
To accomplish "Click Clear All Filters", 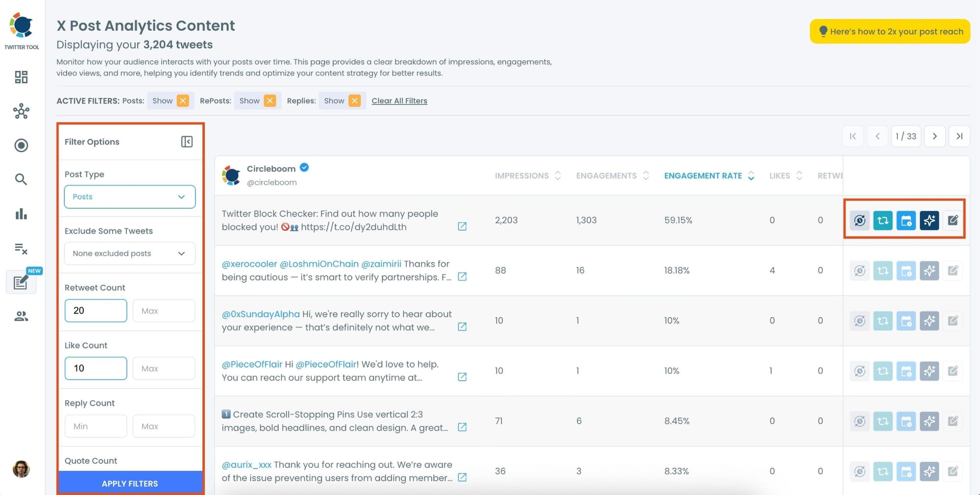I will pos(399,100).
